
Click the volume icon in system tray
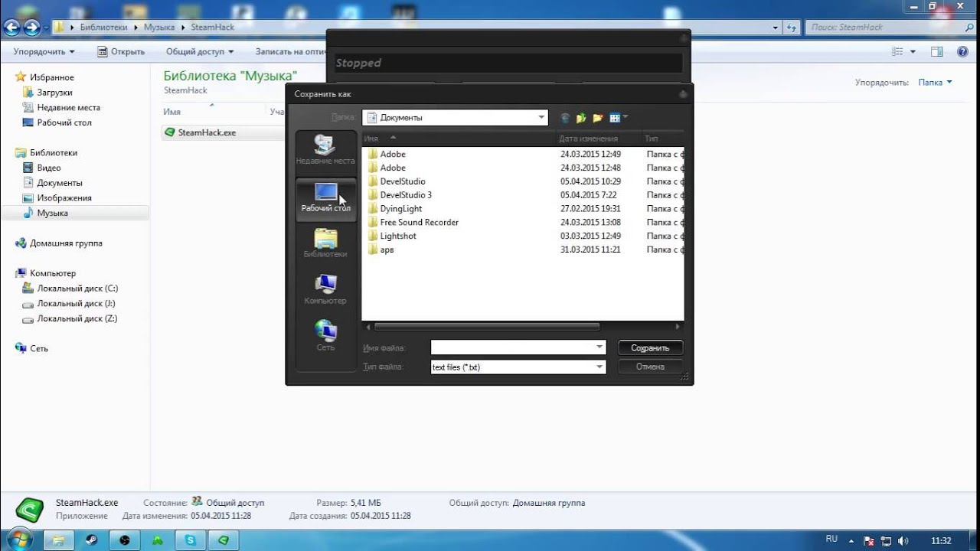(903, 540)
